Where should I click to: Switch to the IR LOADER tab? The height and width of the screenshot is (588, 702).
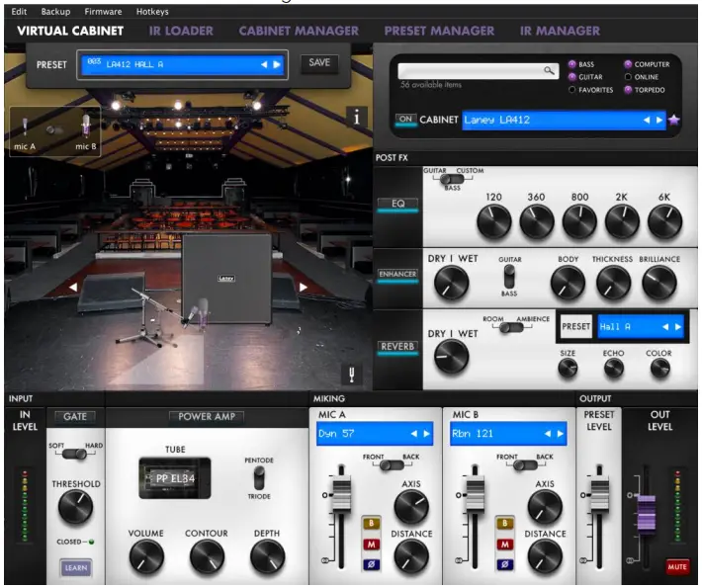pos(181,31)
